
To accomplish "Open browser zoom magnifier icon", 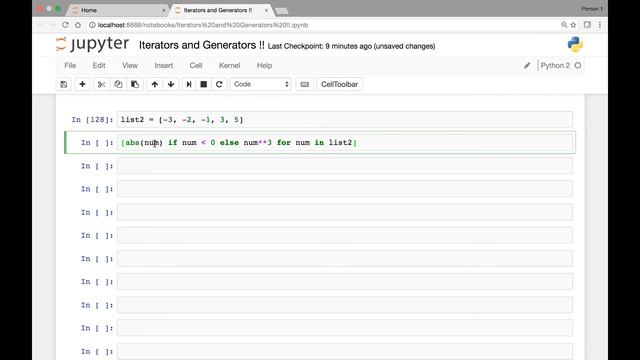I will pyautogui.click(x=564, y=25).
